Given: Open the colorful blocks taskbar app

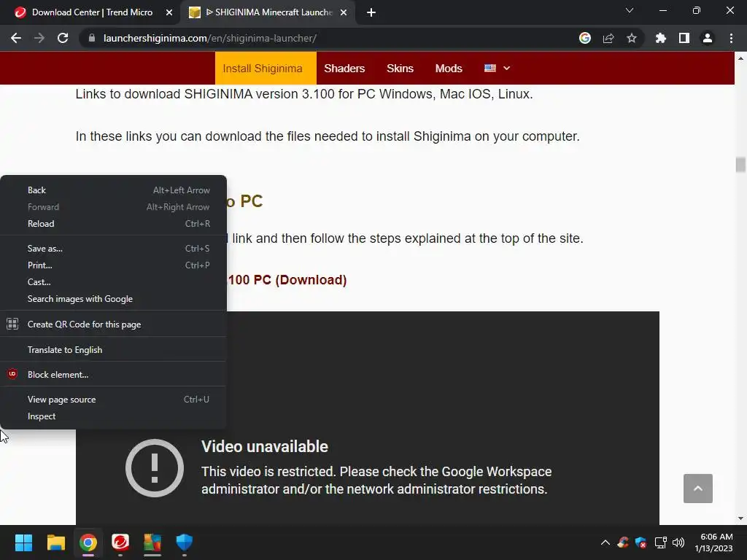Looking at the screenshot, I should click(x=152, y=542).
